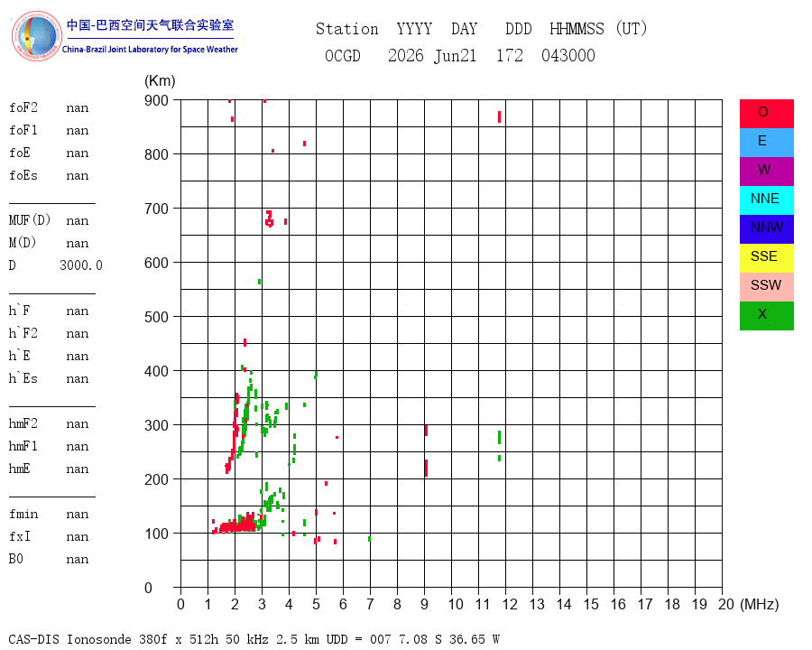Click the timestamp 043000 in header
Screen dimensions: 812x650
click(x=568, y=56)
